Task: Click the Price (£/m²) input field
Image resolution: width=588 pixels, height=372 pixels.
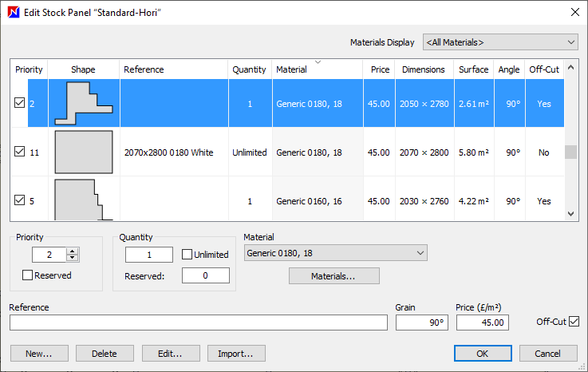Action: [483, 323]
